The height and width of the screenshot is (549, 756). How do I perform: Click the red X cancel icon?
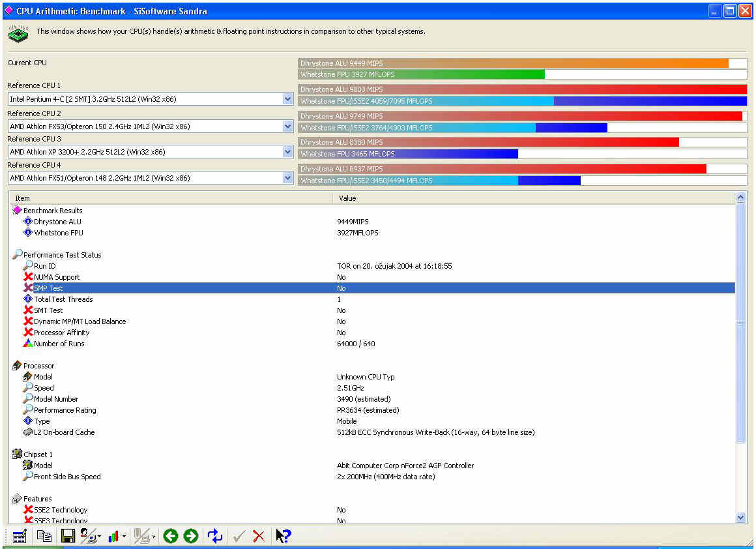(259, 536)
